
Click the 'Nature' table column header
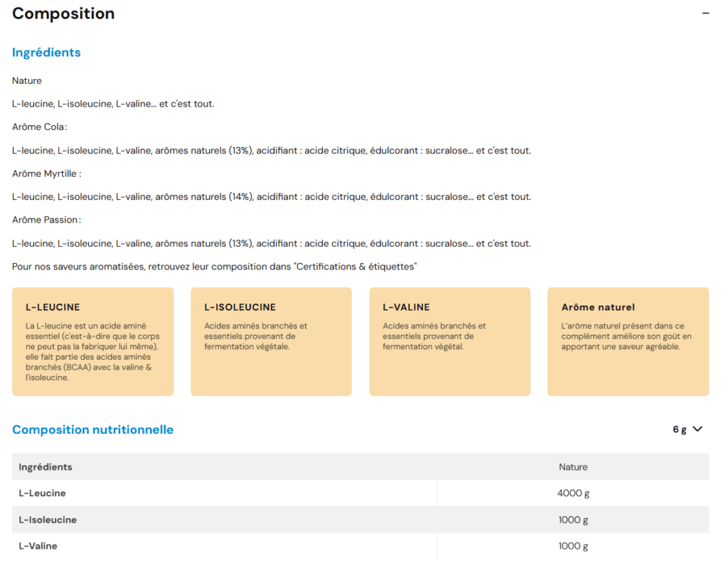click(x=573, y=467)
